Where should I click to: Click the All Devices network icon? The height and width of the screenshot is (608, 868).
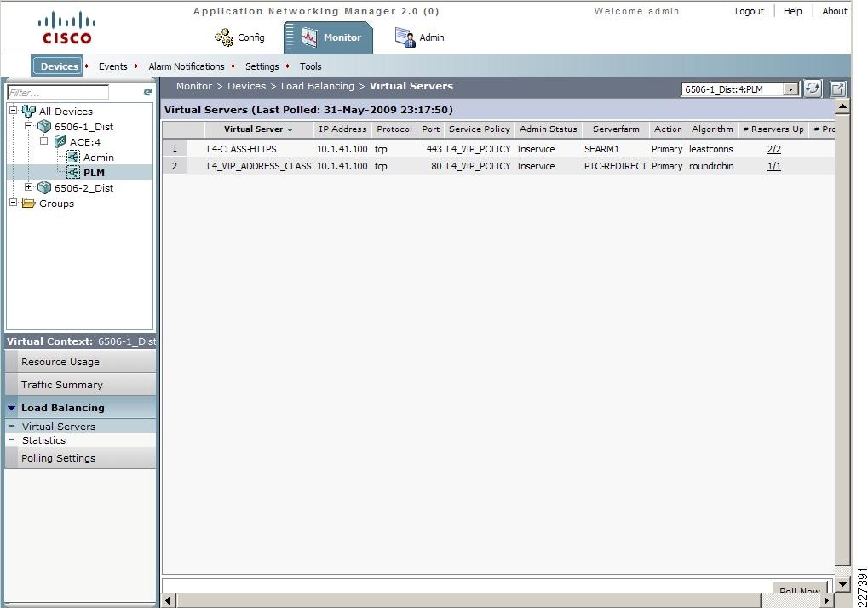[29, 112]
